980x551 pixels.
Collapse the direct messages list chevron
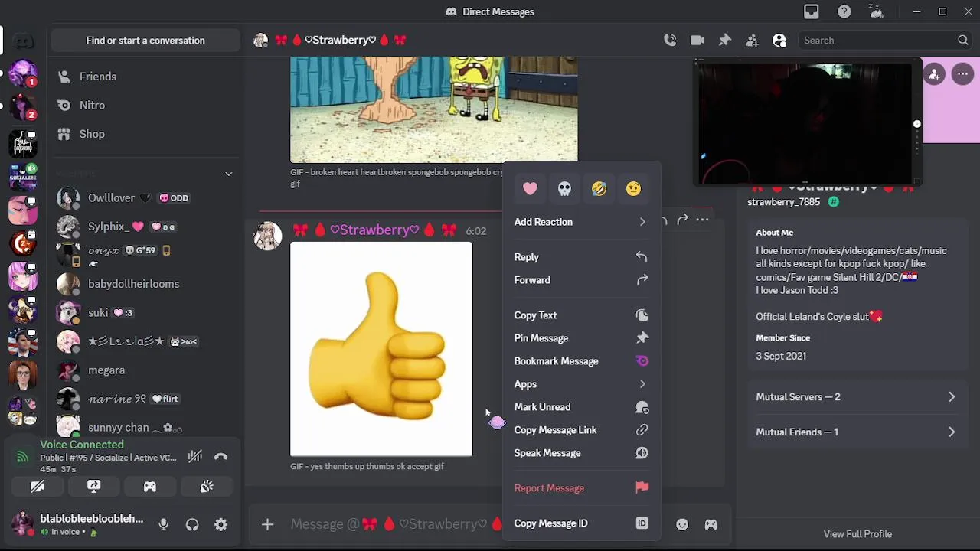point(228,174)
